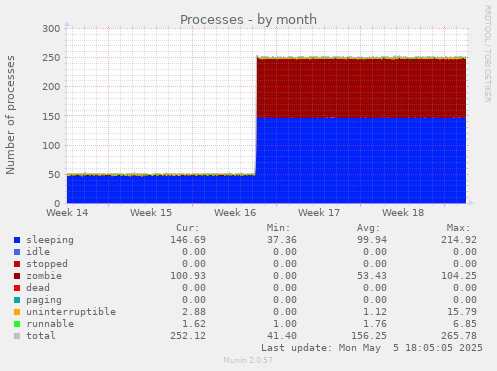Viewport: 497px width, 371px height.
Task: Click the chart title 'Processes - by month'
Action: click(248, 20)
